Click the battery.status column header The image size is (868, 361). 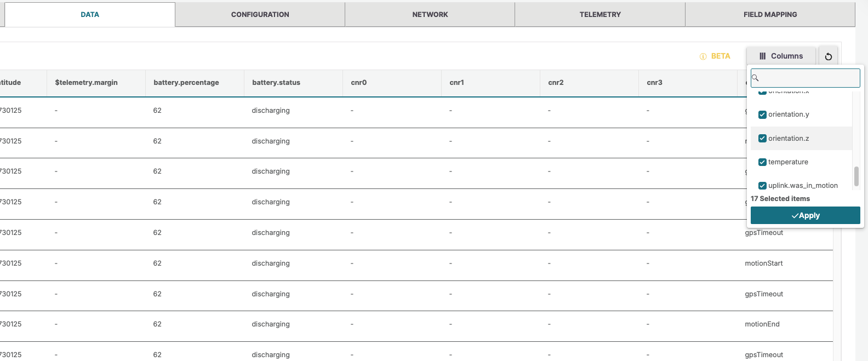tap(276, 83)
